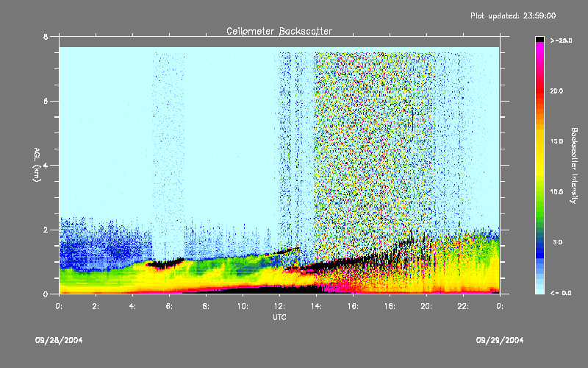Click the '20.0' colorbar tick label

tap(556, 91)
